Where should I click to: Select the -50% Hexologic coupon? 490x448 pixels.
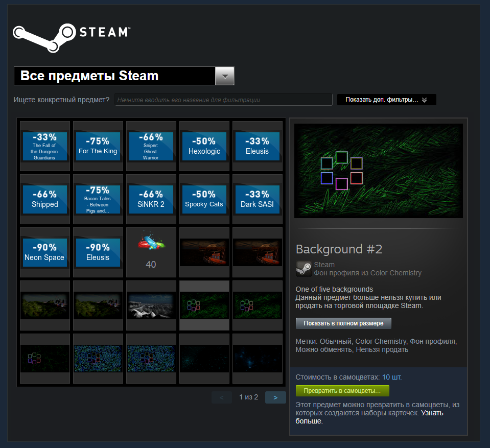coord(204,146)
